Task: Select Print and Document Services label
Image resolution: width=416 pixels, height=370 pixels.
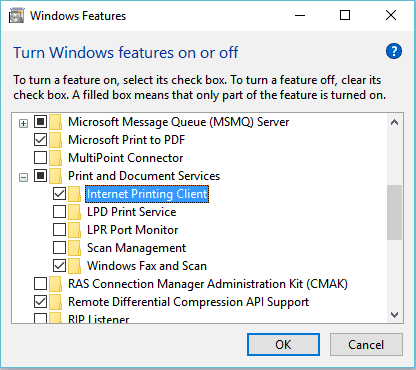Action: coord(144,176)
